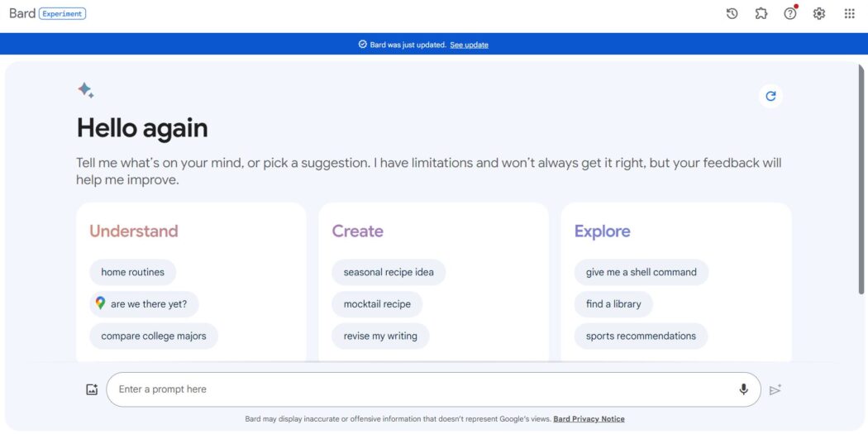Screen dimensions: 868x434
Task: Open the help question mark icon
Action: 790,14
